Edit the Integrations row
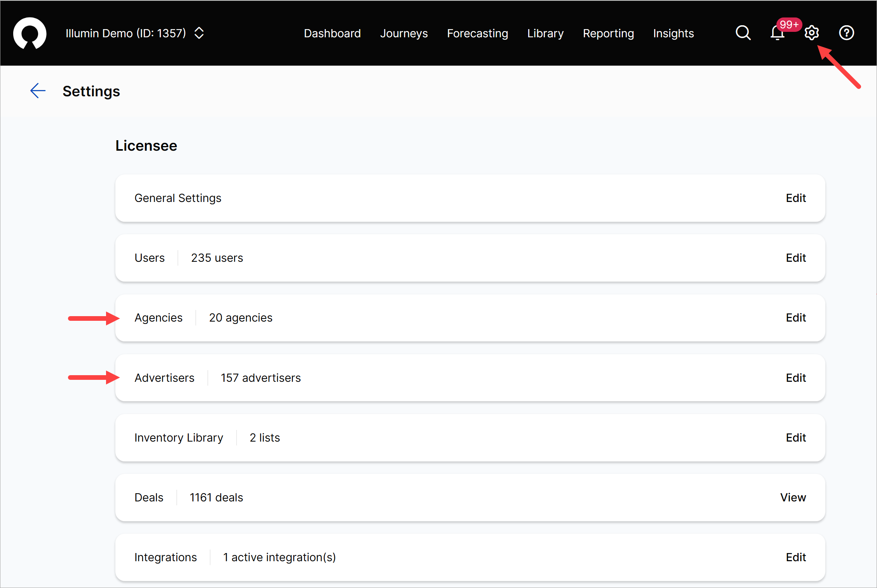 pyautogui.click(x=795, y=557)
